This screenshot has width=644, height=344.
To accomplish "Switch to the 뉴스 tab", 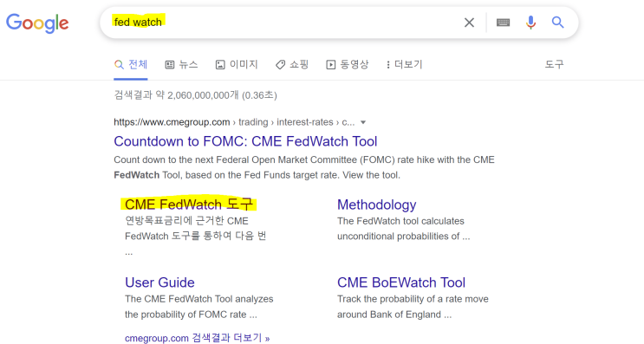I will tap(181, 64).
